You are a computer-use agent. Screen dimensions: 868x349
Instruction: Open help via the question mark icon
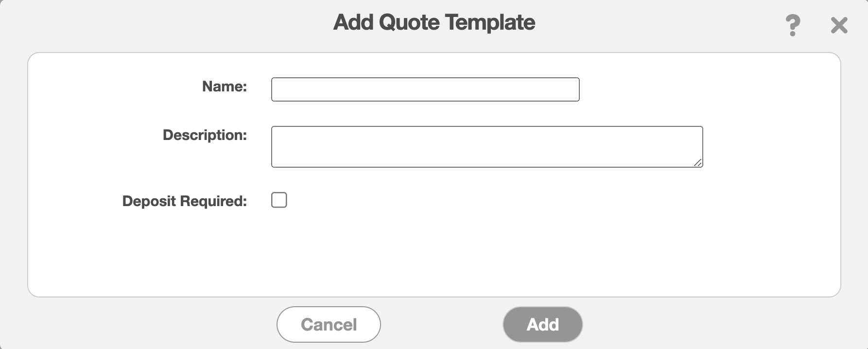[793, 25]
